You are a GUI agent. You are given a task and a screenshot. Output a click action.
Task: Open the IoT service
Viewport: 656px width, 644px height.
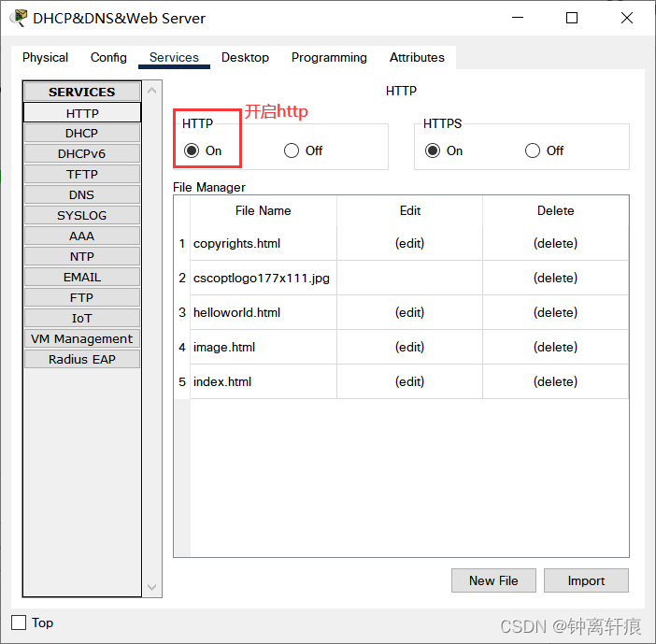point(82,318)
